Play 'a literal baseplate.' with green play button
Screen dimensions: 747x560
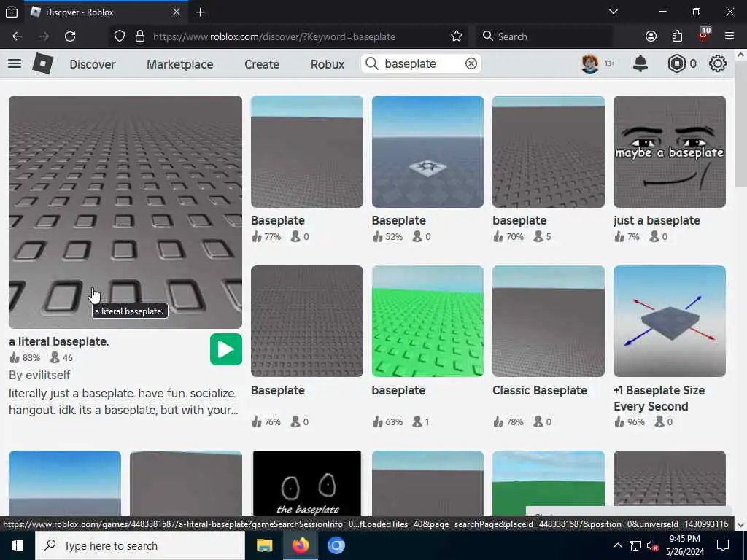click(226, 349)
